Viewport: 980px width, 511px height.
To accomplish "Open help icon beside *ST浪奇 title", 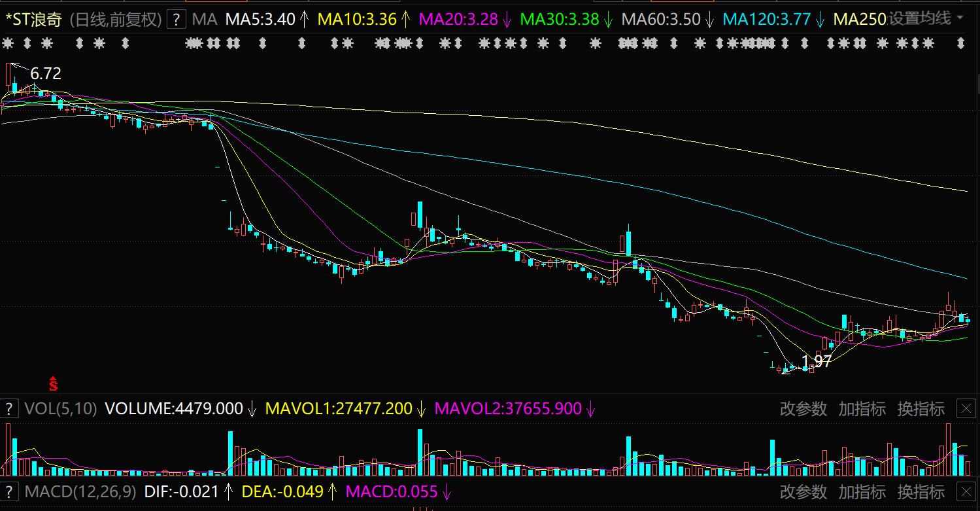I will click(177, 19).
